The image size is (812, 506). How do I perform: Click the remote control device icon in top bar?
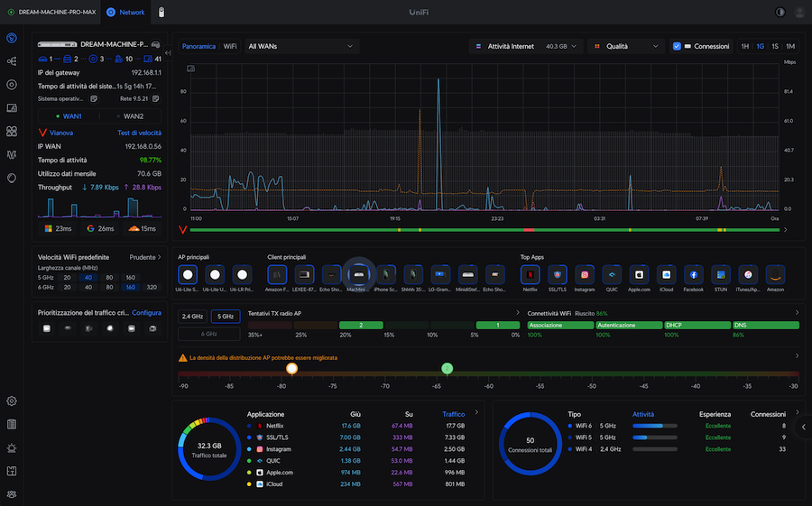coord(161,12)
